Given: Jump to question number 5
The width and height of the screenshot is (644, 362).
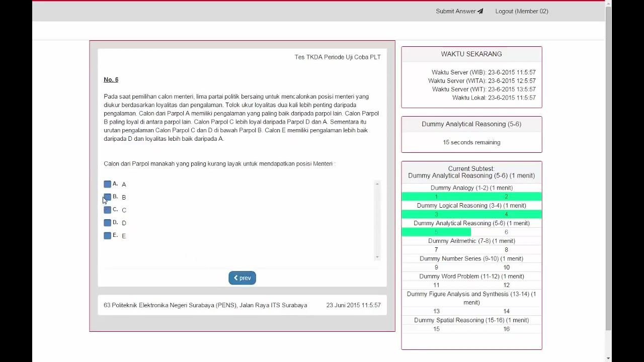Looking at the screenshot, I should [x=436, y=232].
